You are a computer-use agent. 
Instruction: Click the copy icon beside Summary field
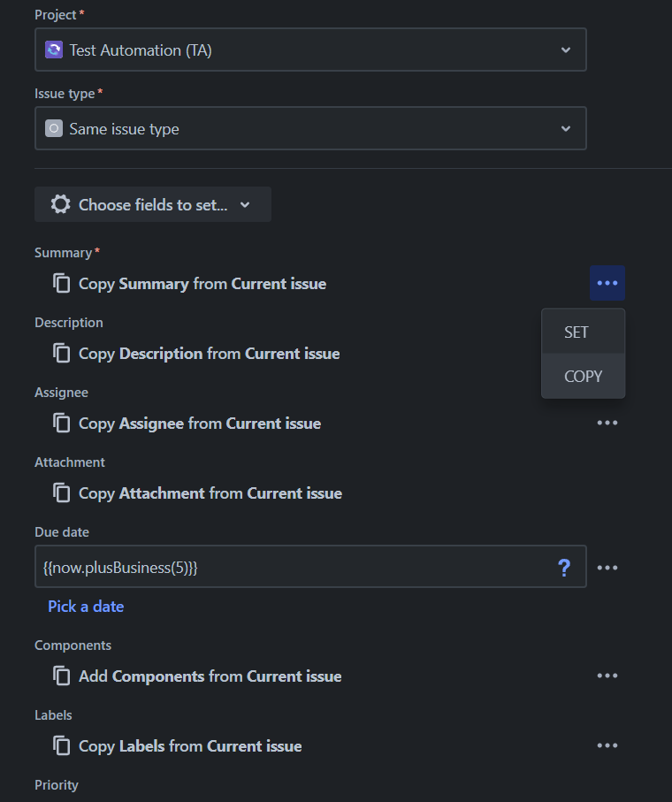coord(62,284)
